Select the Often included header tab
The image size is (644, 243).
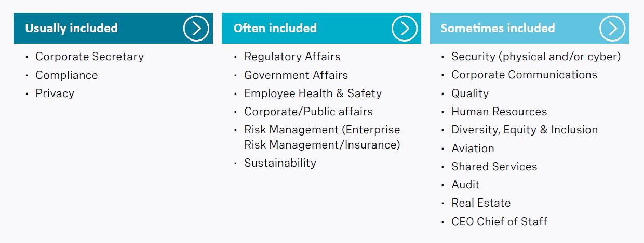click(321, 28)
